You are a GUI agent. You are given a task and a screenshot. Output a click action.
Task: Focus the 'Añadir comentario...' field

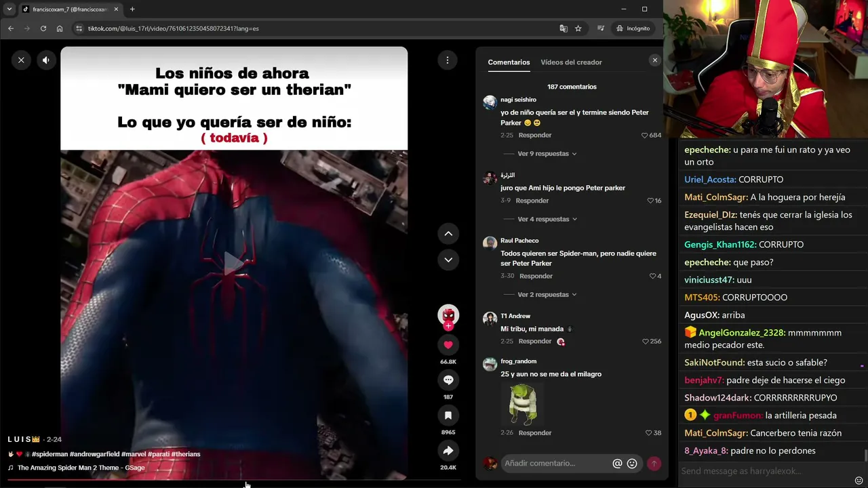pyautogui.click(x=556, y=464)
